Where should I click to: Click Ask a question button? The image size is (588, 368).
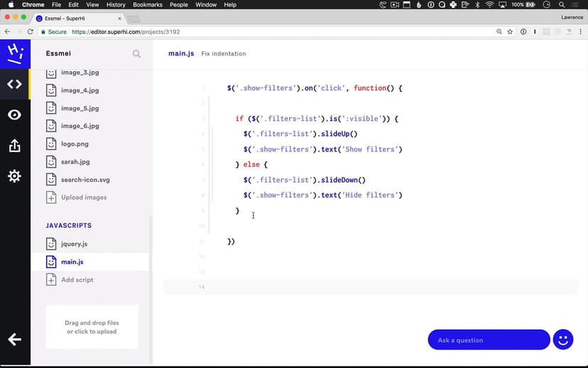point(489,340)
